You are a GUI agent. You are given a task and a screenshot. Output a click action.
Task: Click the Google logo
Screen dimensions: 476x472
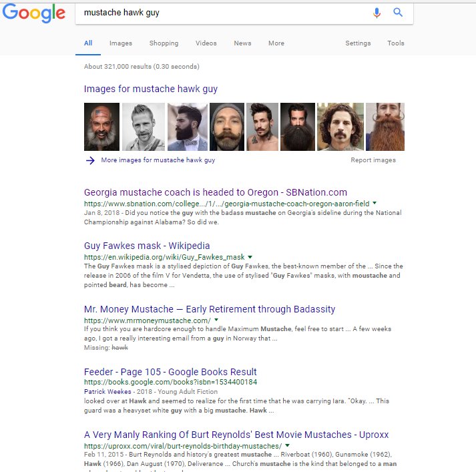33,13
